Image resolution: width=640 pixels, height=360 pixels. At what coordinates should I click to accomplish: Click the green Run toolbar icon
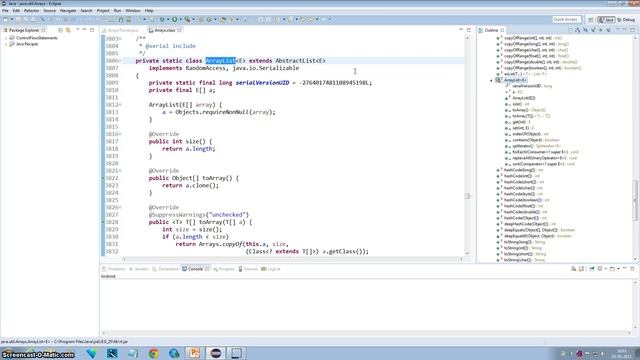pyautogui.click(x=175, y=19)
